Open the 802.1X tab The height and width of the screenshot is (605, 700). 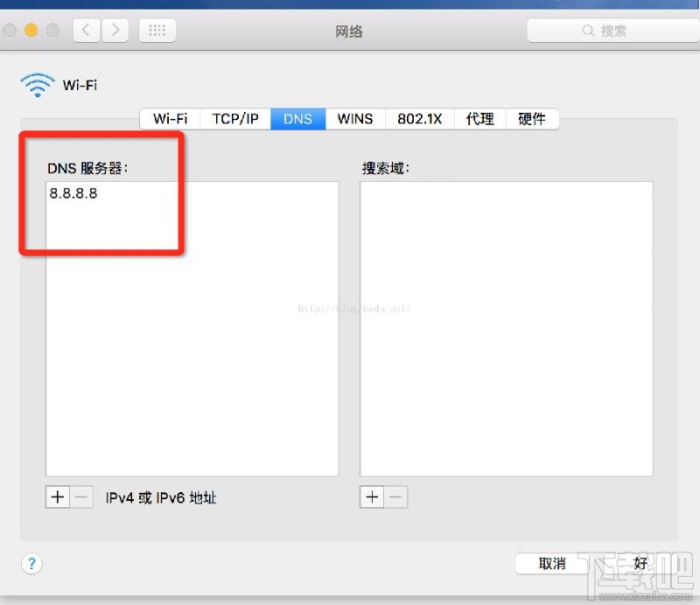[420, 119]
